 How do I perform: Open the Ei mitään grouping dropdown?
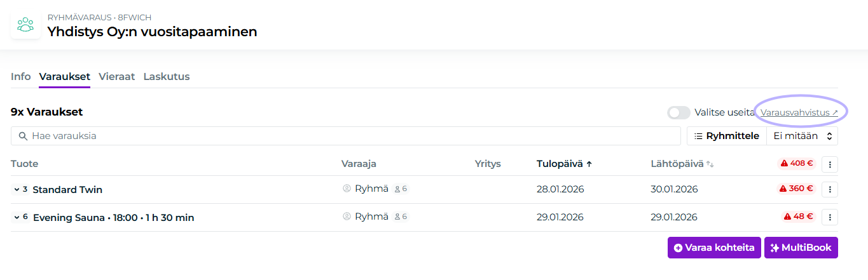pyautogui.click(x=802, y=136)
